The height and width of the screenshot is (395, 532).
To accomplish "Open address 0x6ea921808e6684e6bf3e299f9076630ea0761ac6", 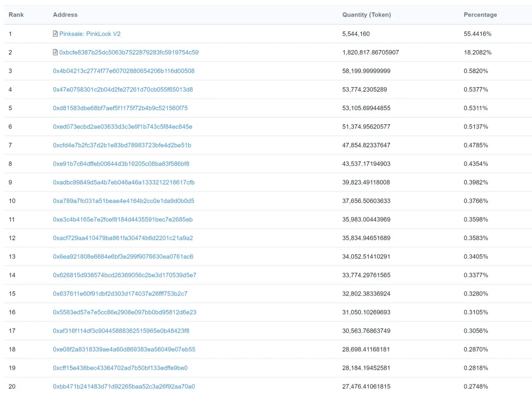I will click(x=123, y=256).
